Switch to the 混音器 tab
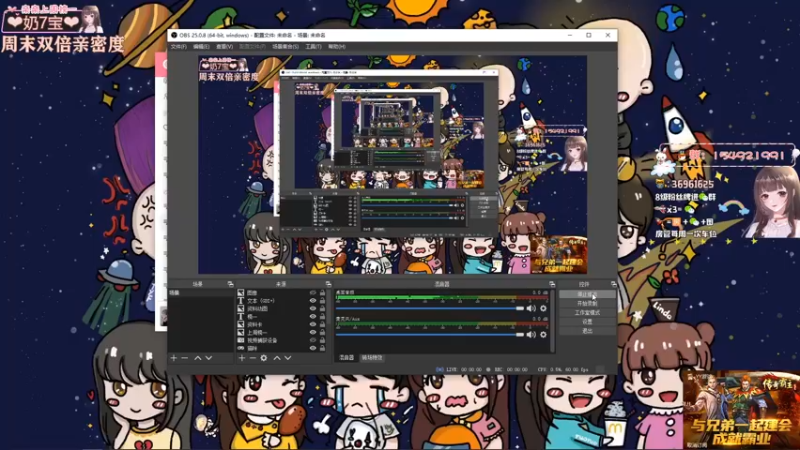This screenshot has height=450, width=800. coord(347,358)
